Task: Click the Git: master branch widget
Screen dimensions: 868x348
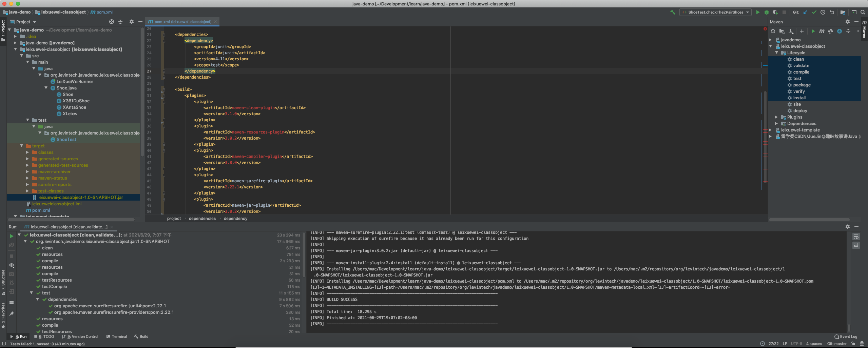Action: [x=837, y=344]
